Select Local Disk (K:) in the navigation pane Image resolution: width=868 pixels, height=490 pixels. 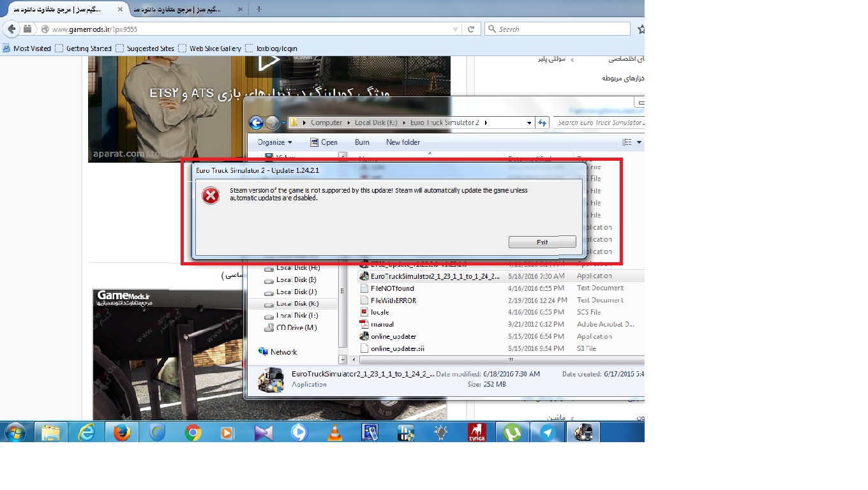(297, 304)
